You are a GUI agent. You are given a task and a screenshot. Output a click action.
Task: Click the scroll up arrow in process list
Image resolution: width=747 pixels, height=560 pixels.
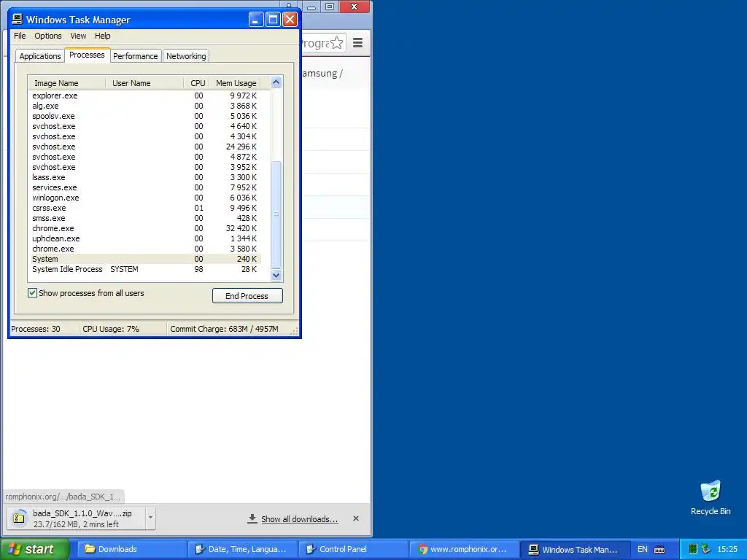[x=276, y=82]
